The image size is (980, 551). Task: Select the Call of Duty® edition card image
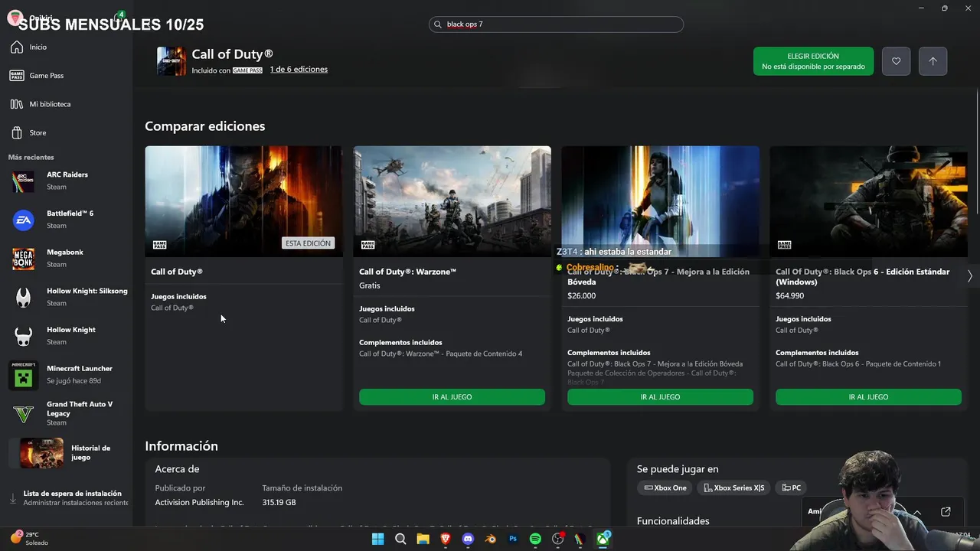(x=243, y=201)
